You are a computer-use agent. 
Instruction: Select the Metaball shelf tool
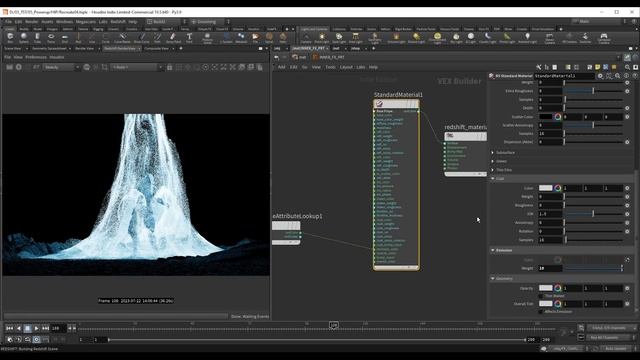(241, 38)
